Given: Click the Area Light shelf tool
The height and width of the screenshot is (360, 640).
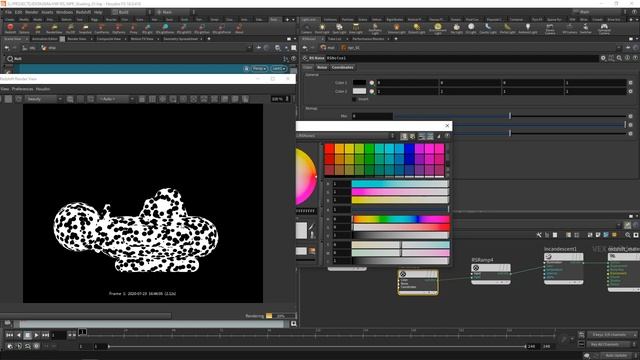Looking at the screenshot, I should pos(356,28).
